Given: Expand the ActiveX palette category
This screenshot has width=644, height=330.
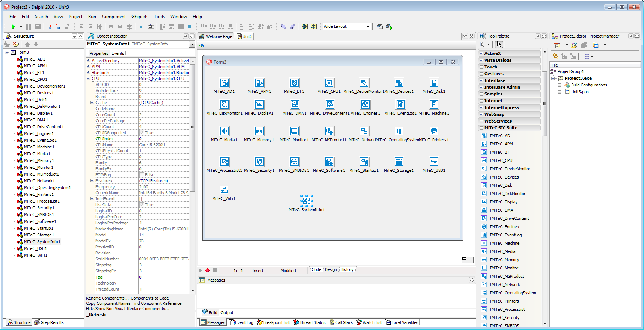Looking at the screenshot, I should tap(481, 53).
